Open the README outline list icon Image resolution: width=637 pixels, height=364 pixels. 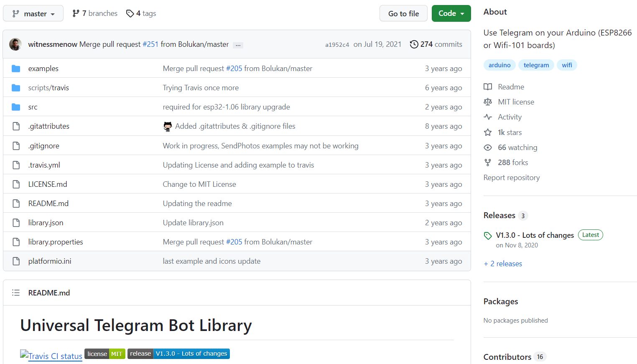click(16, 293)
